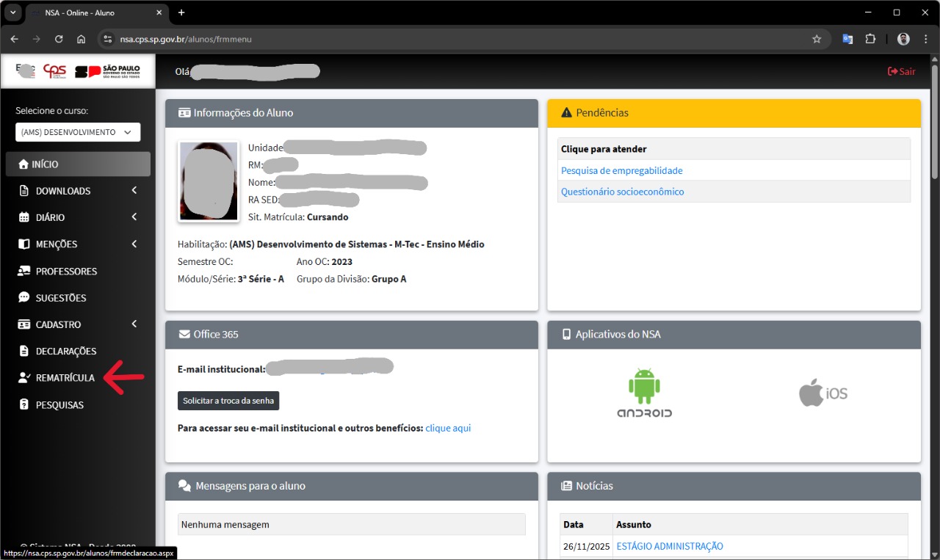Open the browser extensions puzzle icon
The width and height of the screenshot is (940, 560).
point(871,39)
